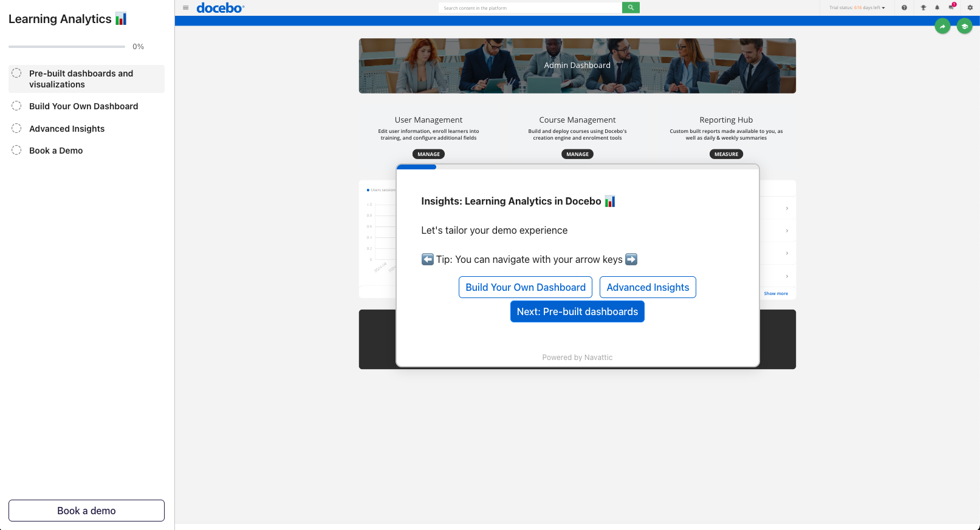Viewport: 980px width, 530px height.
Task: Open the help question mark icon
Action: 904,8
